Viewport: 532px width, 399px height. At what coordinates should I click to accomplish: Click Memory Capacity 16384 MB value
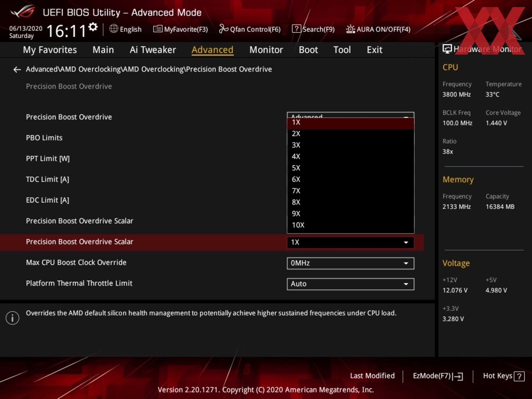coord(500,207)
